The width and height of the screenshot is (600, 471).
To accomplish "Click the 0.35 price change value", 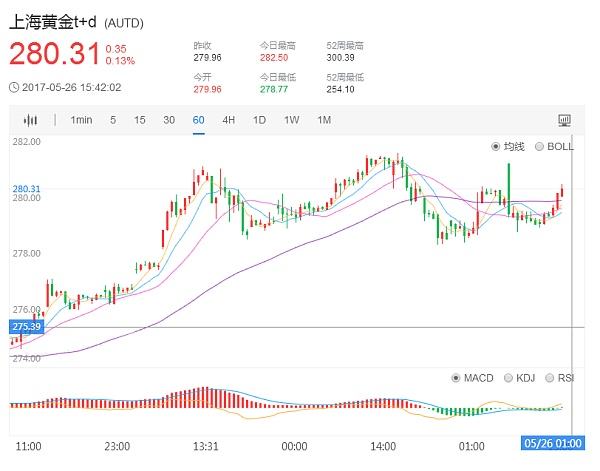I will point(116,49).
